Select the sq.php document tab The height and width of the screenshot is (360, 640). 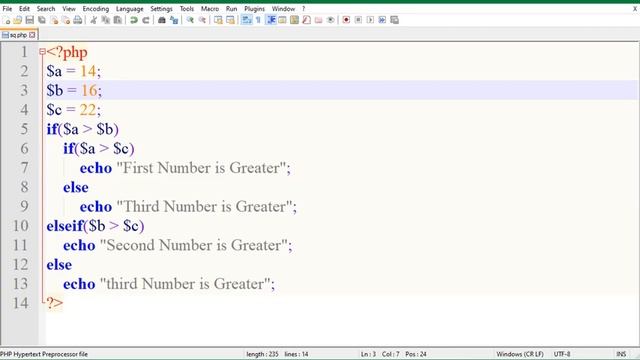click(18, 35)
